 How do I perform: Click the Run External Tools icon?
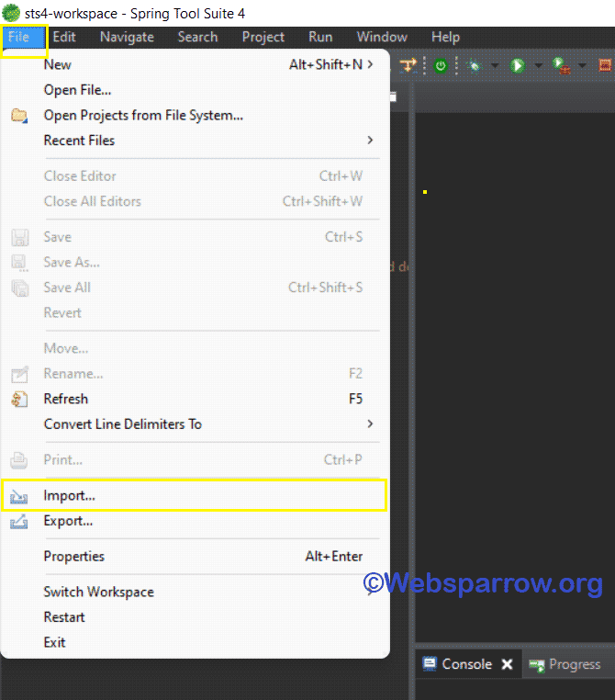tap(560, 65)
